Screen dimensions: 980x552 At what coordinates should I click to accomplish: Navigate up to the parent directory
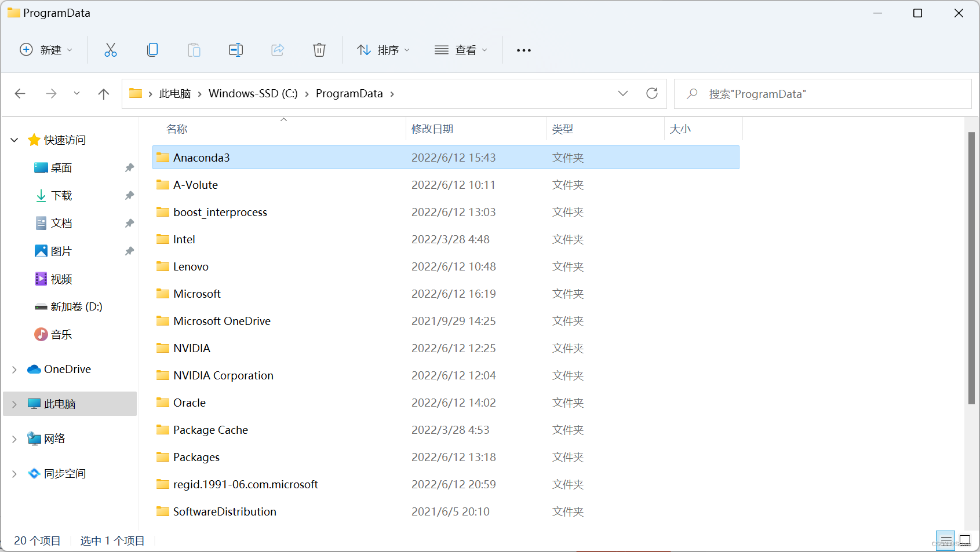(103, 93)
